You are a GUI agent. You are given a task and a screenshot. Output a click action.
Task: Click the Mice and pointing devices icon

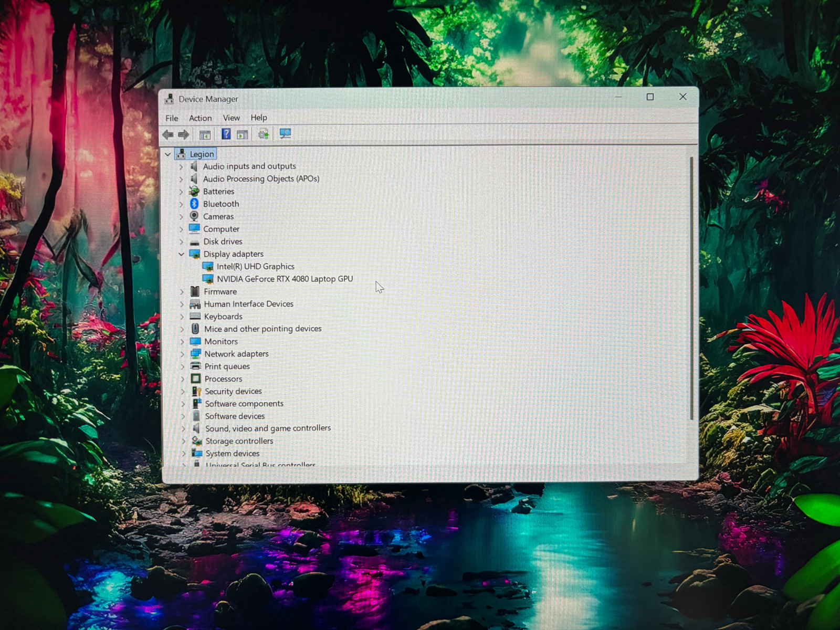(195, 329)
